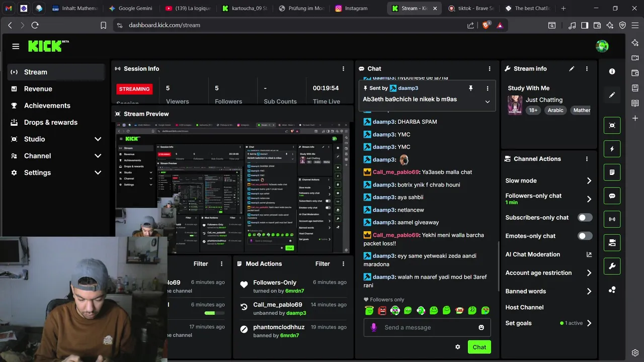Open Followers-only chat options chevron
The width and height of the screenshot is (644, 362).
[x=589, y=199]
